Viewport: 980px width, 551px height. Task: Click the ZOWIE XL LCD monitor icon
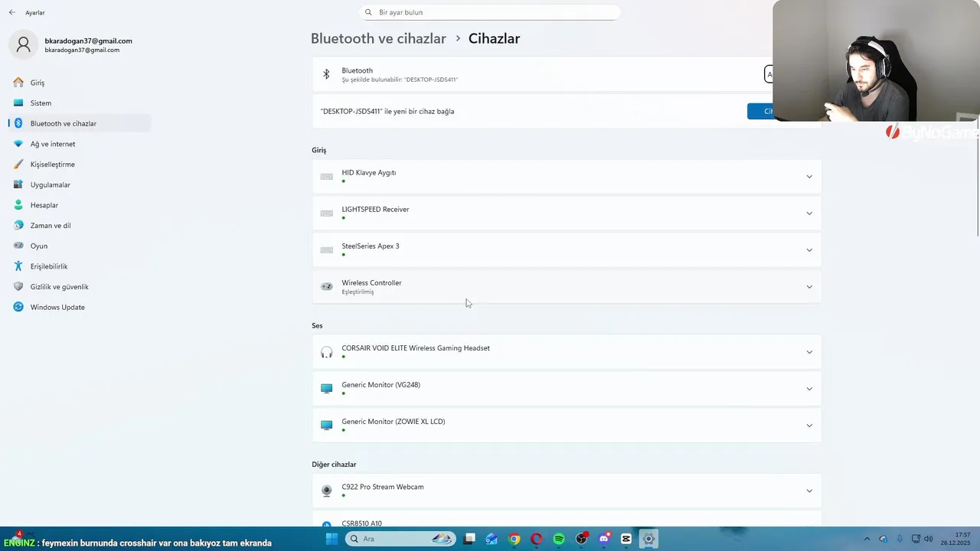click(327, 425)
